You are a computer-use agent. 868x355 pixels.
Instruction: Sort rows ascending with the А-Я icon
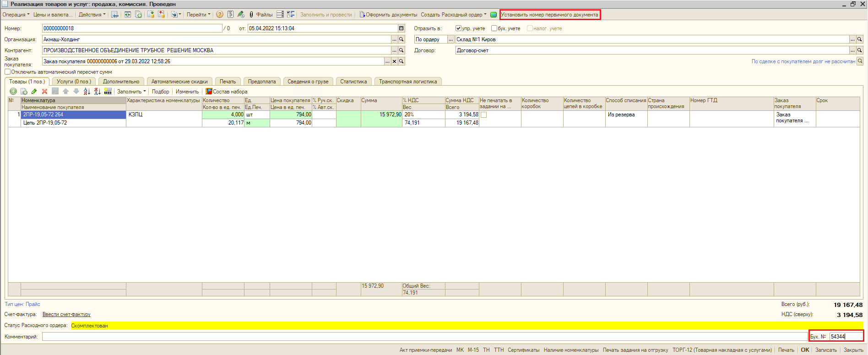tap(87, 92)
